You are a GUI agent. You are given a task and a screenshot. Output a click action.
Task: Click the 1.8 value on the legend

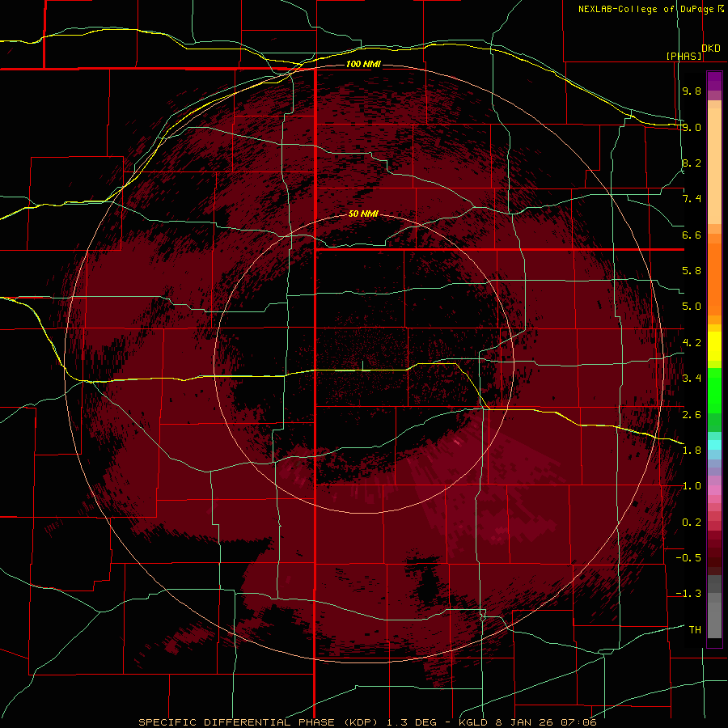pos(692,451)
